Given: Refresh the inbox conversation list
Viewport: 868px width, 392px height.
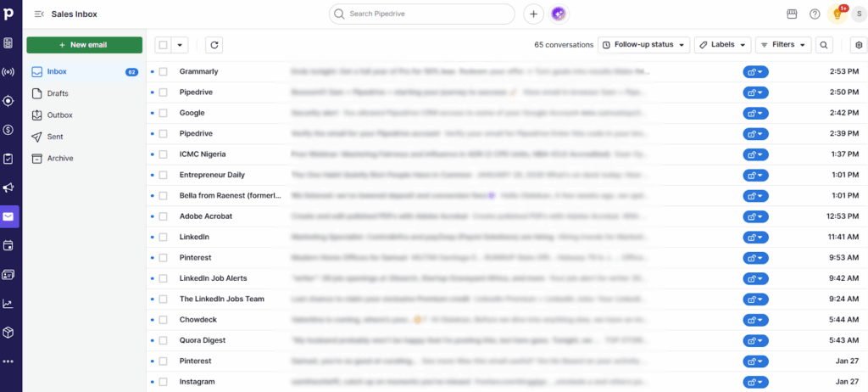Looking at the screenshot, I should 214,45.
